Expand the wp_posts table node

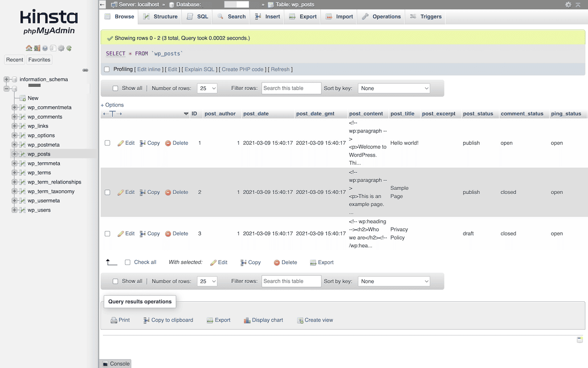(14, 154)
